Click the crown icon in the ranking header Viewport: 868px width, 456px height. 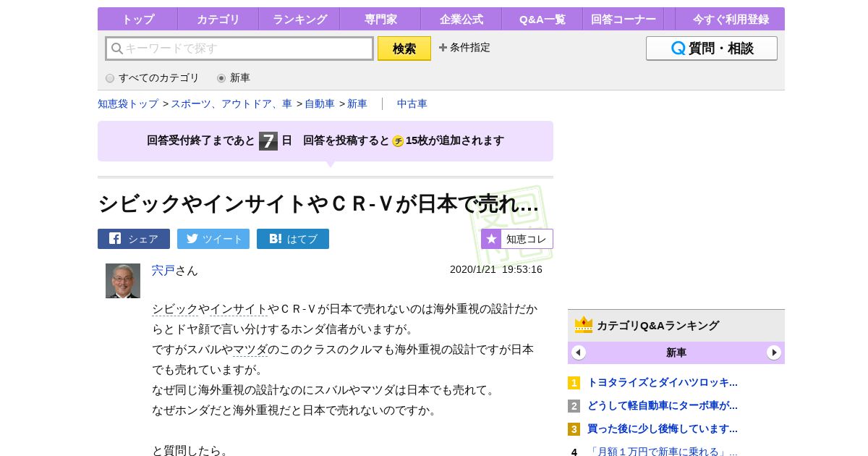[x=584, y=325]
